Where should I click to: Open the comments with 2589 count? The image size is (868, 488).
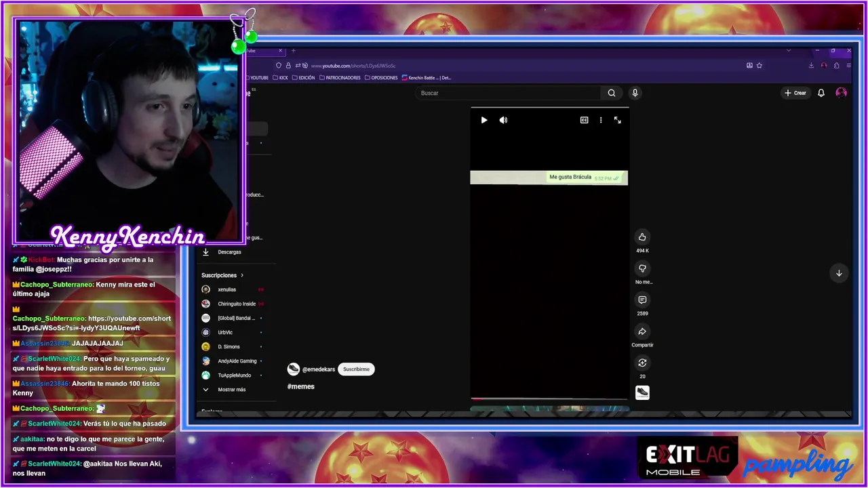tap(642, 300)
